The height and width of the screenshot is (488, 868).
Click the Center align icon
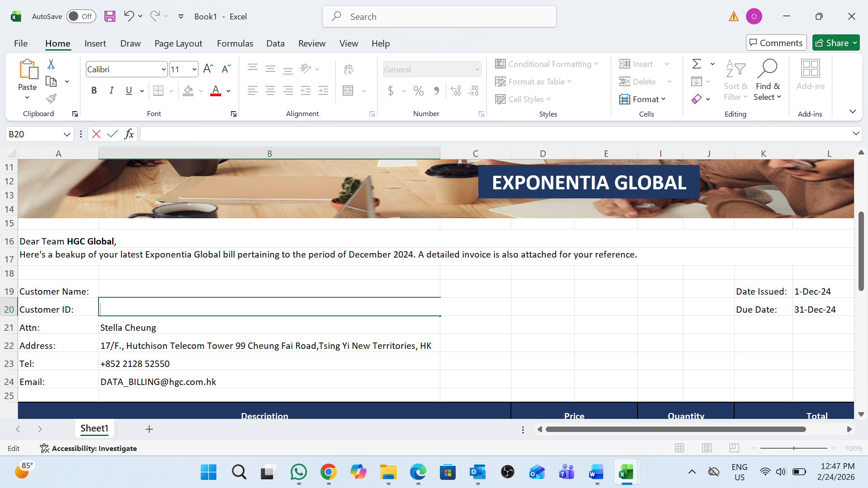click(270, 91)
